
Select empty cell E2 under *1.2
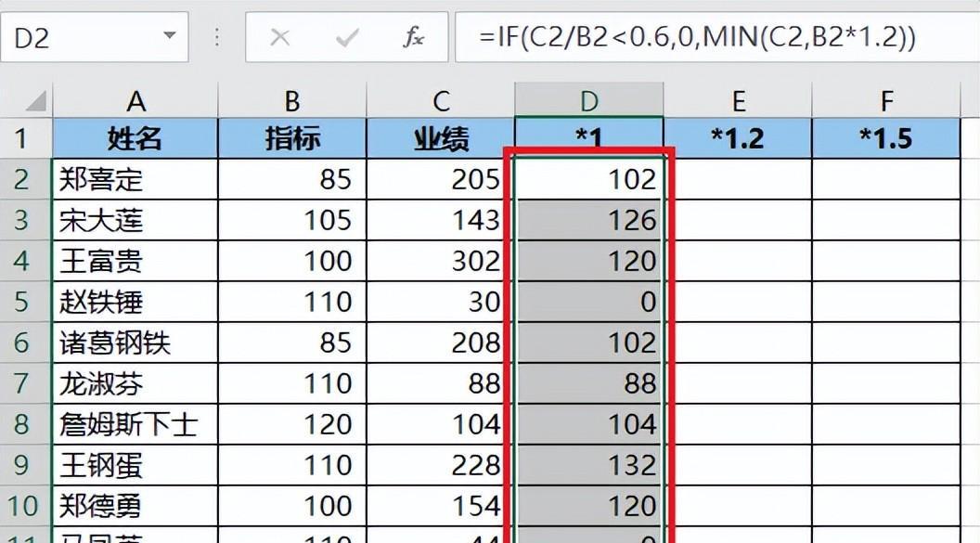[738, 179]
